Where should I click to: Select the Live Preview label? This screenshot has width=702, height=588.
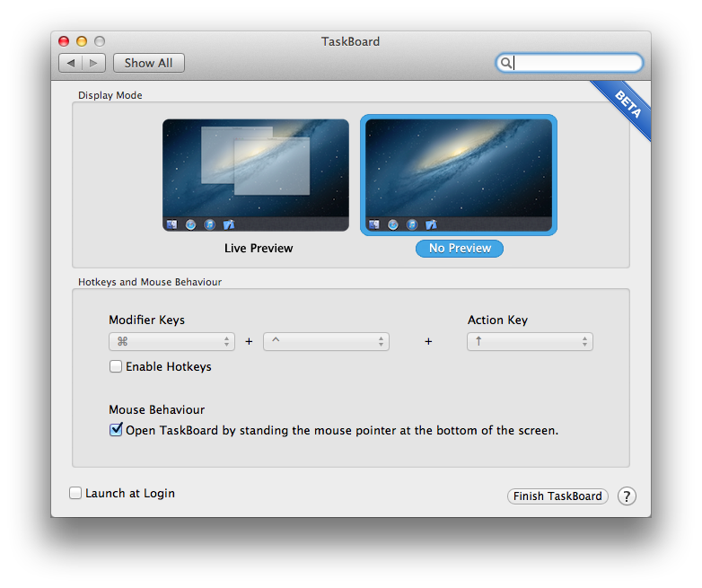coord(259,248)
